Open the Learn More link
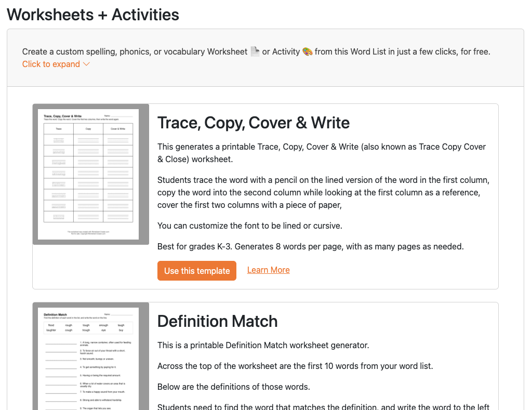 [x=268, y=270]
